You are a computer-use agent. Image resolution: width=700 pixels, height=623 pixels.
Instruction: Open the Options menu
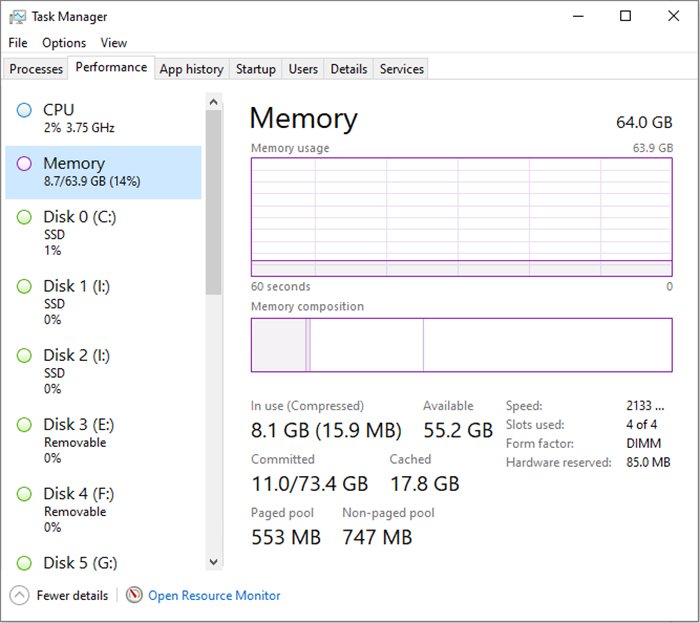(x=64, y=43)
